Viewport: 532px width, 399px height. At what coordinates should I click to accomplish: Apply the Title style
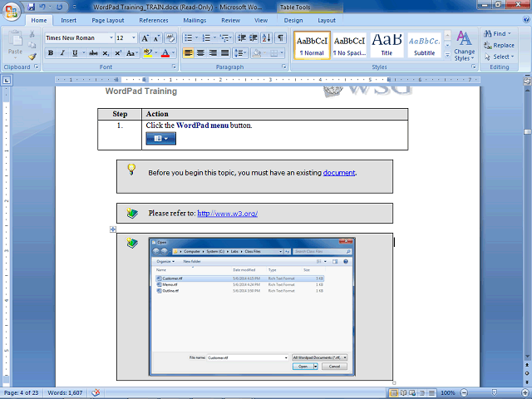pyautogui.click(x=387, y=45)
